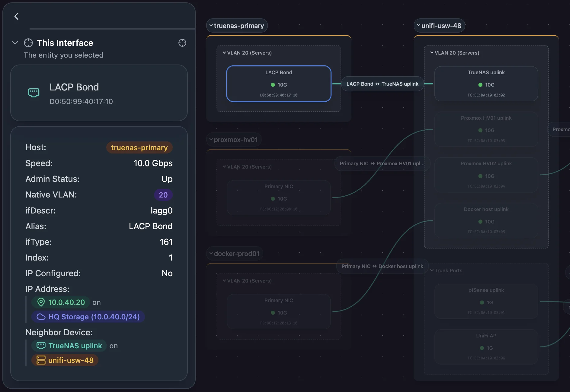Collapse the docker-prod01 host group
This screenshot has width=570, height=392.
211,254
